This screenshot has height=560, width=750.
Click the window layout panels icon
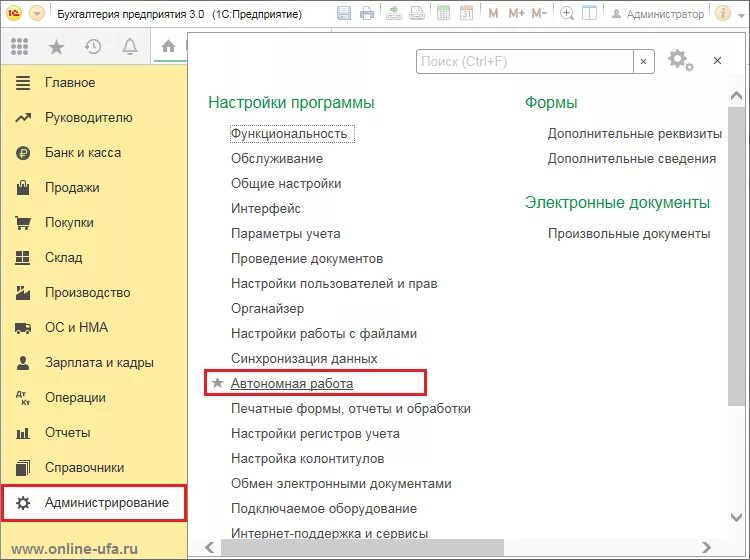tap(589, 13)
